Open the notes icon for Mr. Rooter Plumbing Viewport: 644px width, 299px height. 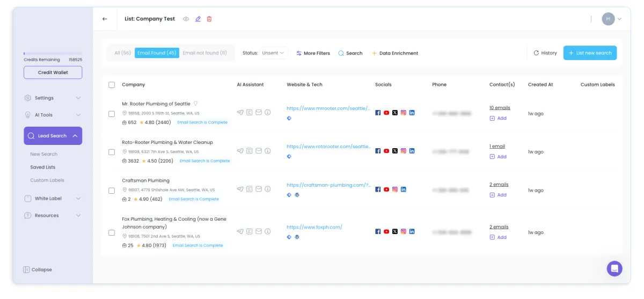tap(250, 113)
